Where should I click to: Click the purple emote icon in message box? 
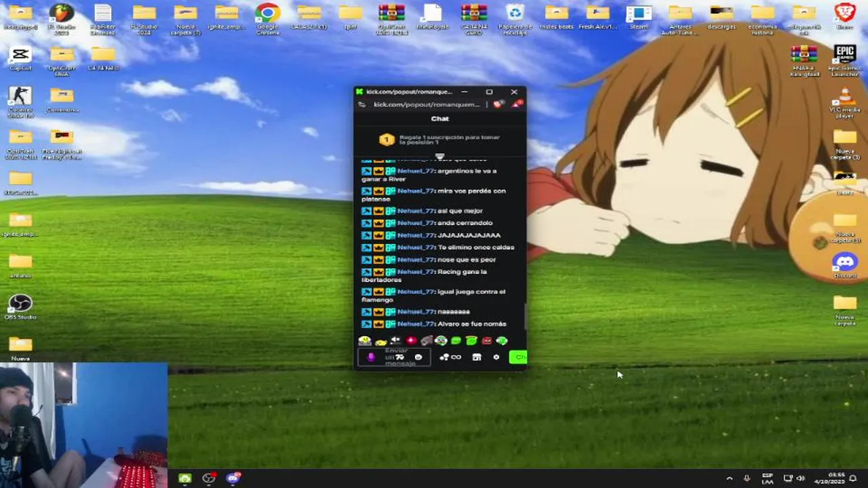coord(371,357)
